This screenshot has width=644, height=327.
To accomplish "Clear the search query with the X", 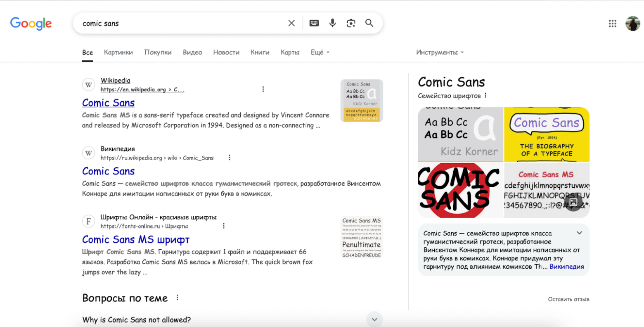I will point(292,23).
